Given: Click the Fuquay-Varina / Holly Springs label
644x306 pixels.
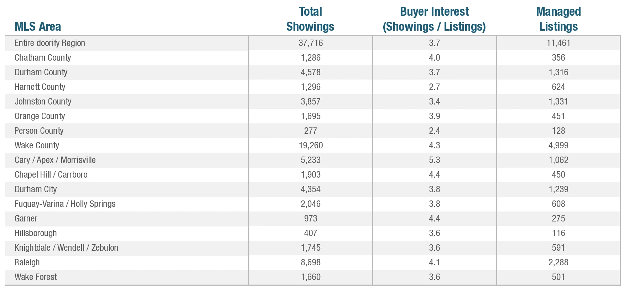Looking at the screenshot, I should [65, 204].
